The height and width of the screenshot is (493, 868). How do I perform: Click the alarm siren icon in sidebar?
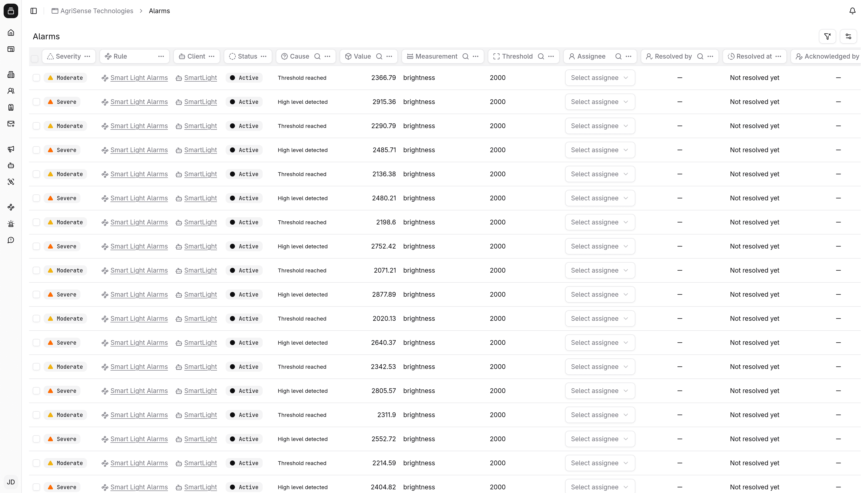(11, 224)
